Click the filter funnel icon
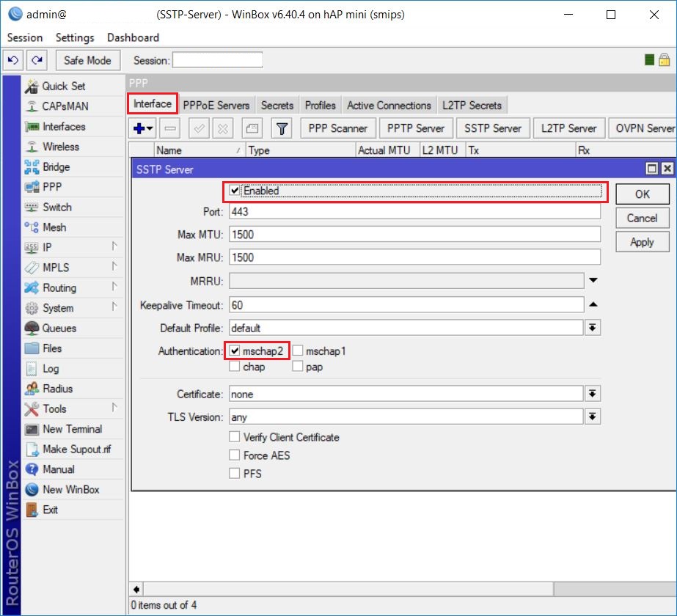Image resolution: width=677 pixels, height=616 pixels. click(x=282, y=128)
